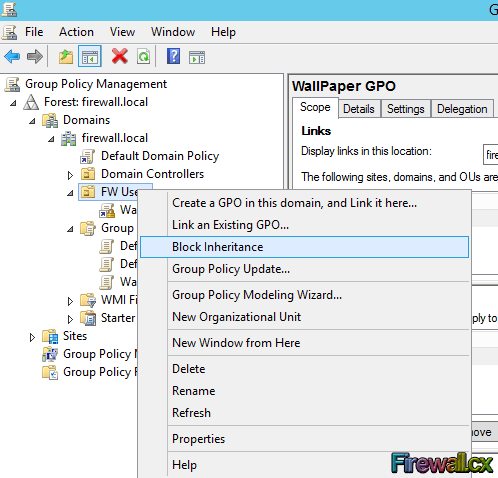Toggle the Show/Hide Action Pane icon

tap(197, 57)
